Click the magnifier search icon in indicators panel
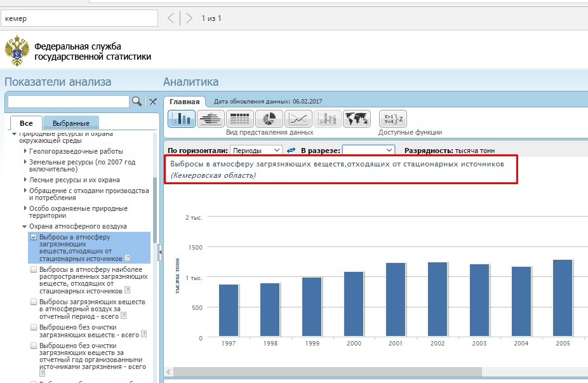588x383 pixels. pos(137,102)
